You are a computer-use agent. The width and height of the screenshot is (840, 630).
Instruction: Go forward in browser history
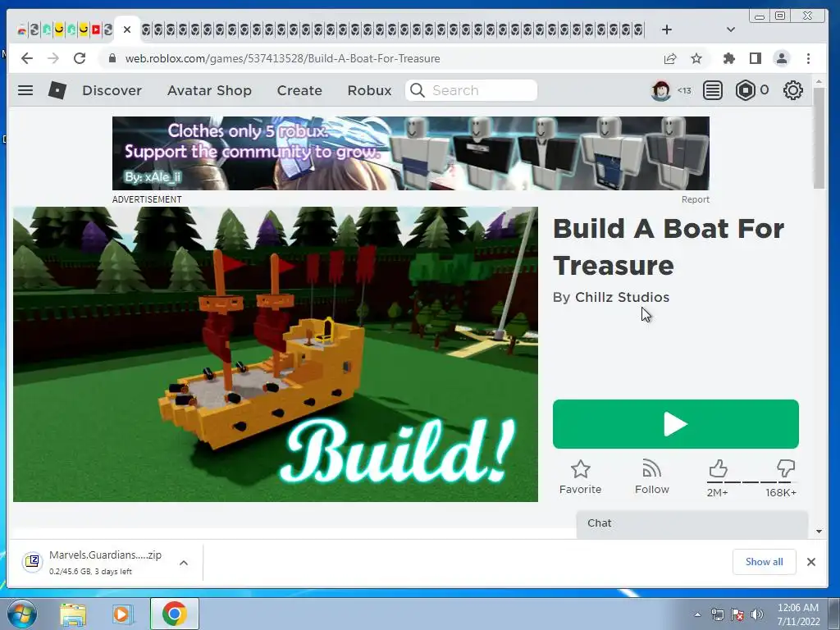pyautogui.click(x=53, y=58)
